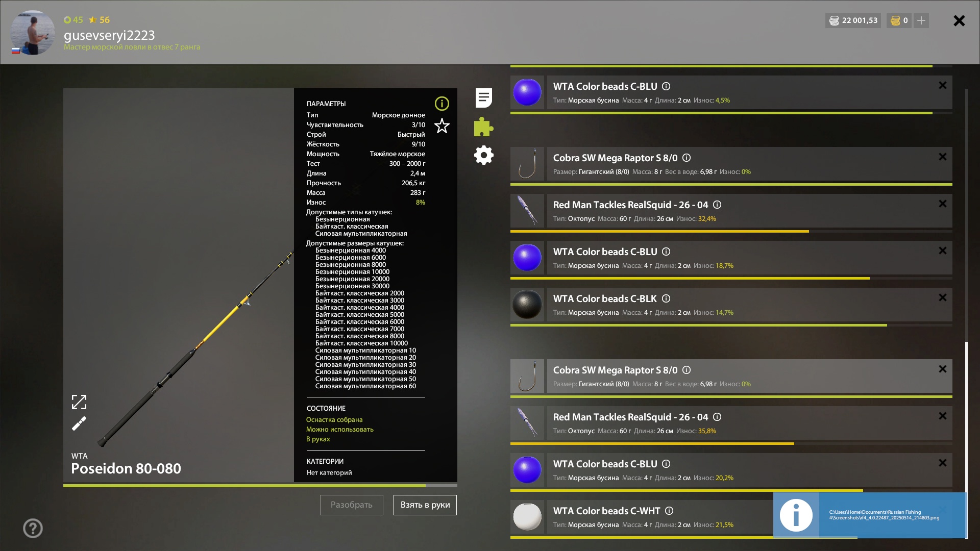Screen dimensions: 980x551
Task: Close the tackle window with X
Action: click(959, 20)
